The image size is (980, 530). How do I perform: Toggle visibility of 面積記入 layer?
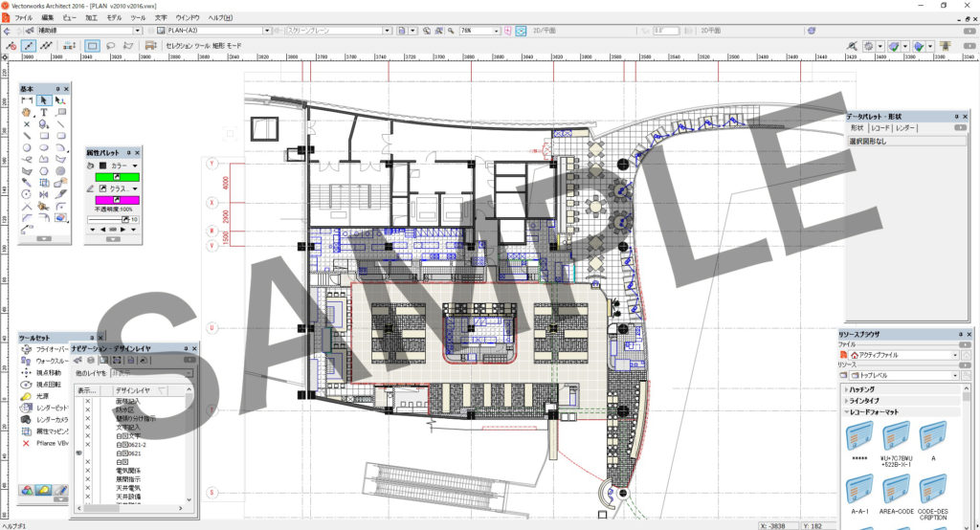coord(87,401)
